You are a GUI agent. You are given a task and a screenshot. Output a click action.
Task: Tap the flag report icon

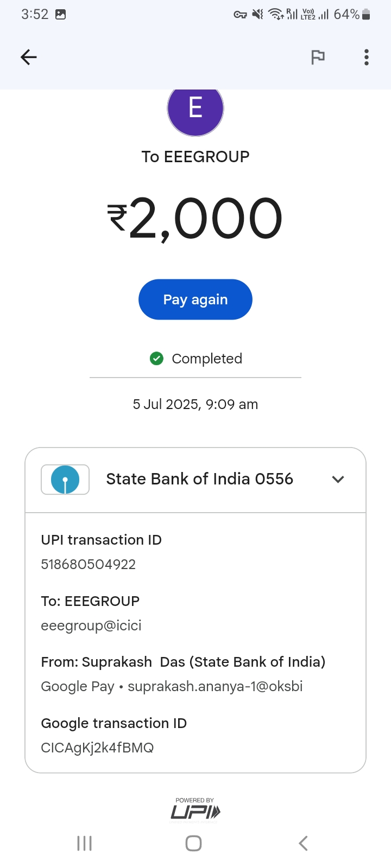coord(318,57)
